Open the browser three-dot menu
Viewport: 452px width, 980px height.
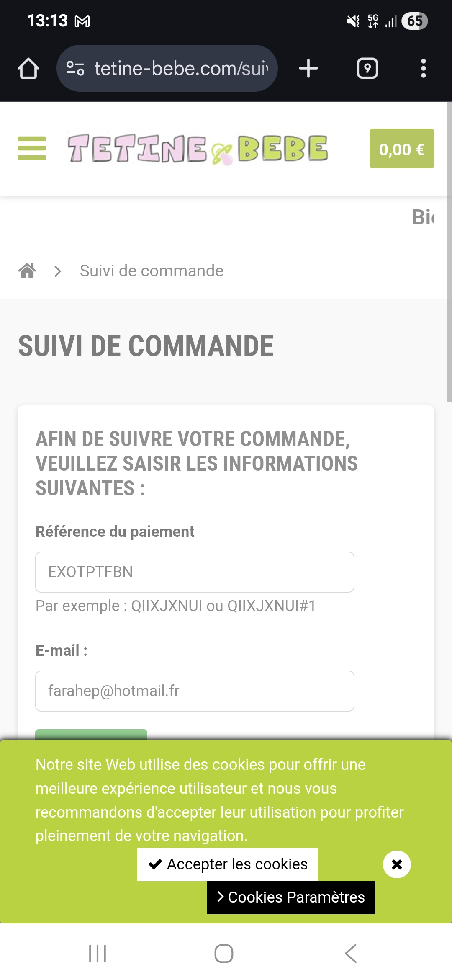point(423,68)
